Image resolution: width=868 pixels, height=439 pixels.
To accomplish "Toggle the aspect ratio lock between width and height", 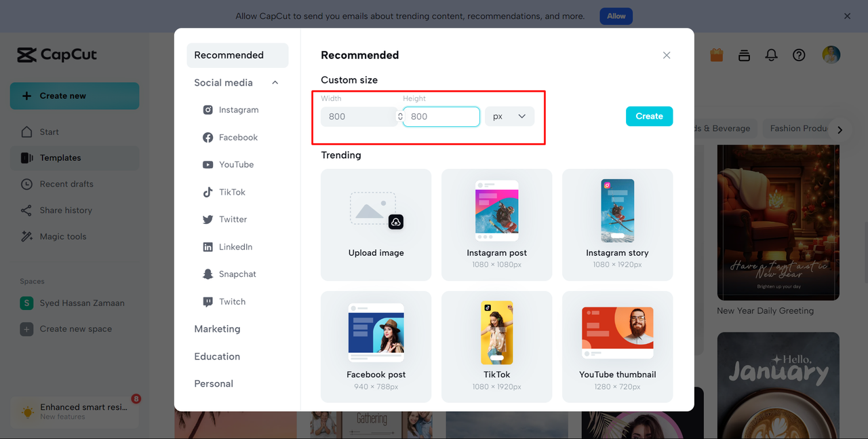I will click(x=400, y=117).
